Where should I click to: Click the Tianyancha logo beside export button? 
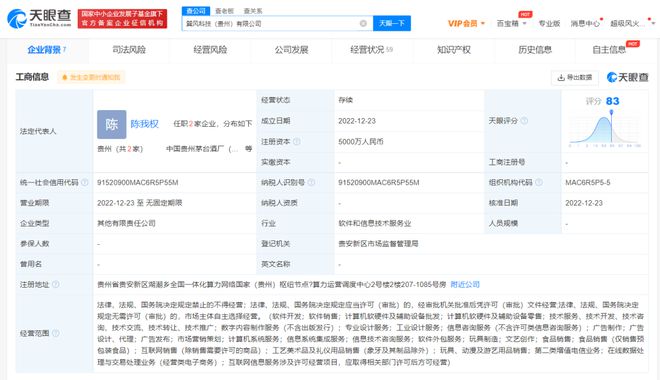628,77
